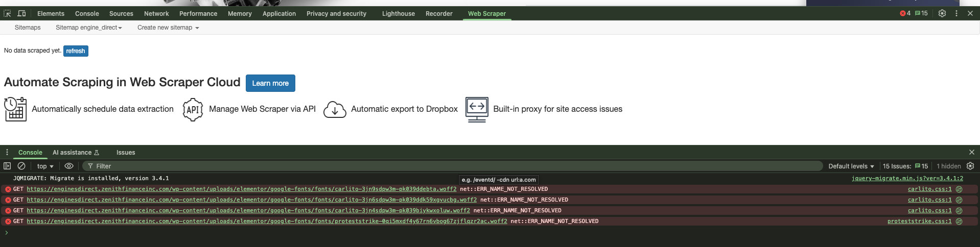980x247 pixels.
Task: Switch to the Issues drawer tab
Action: point(126,153)
